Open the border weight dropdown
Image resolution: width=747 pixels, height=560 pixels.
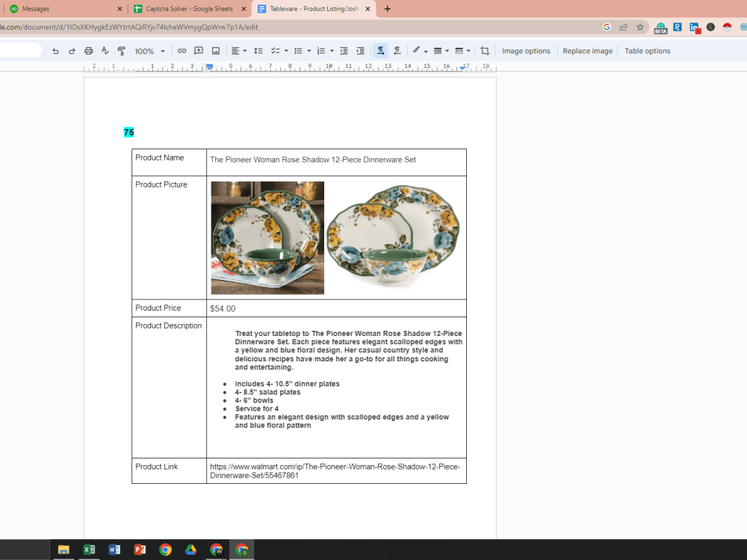tap(441, 51)
